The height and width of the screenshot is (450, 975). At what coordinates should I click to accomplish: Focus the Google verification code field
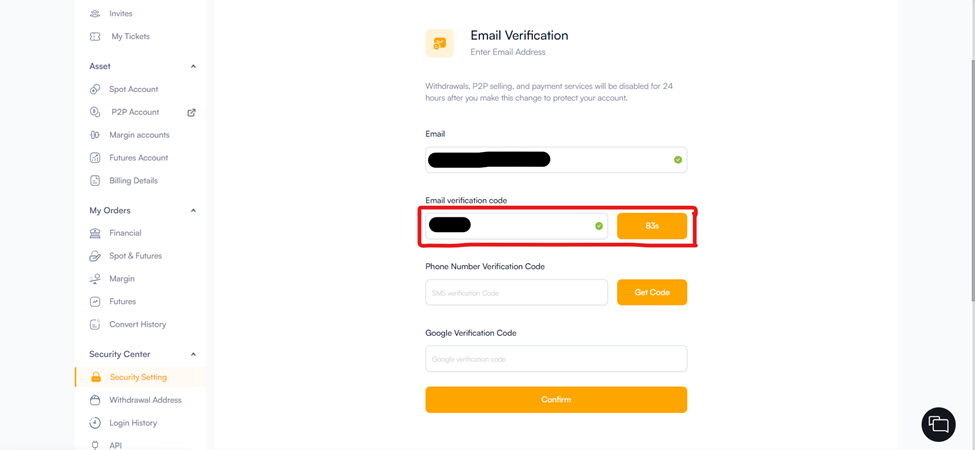(556, 359)
